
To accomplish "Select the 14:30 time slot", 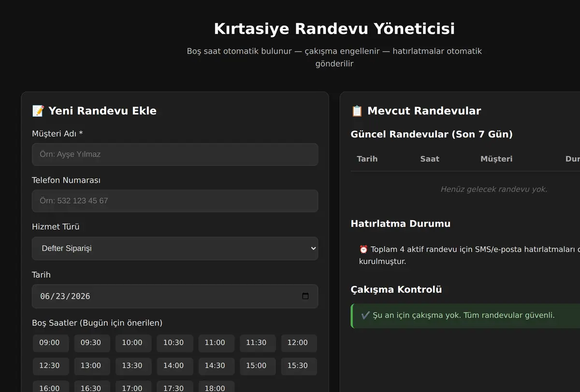I will 216,366.
